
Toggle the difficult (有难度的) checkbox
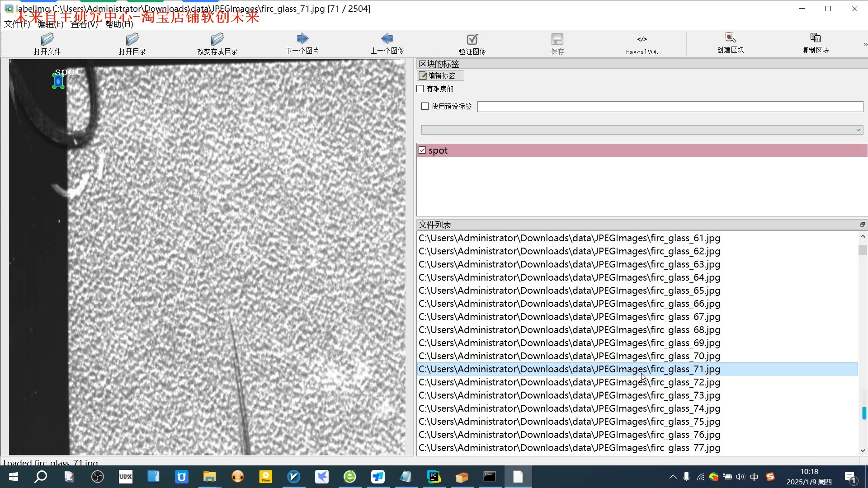pos(420,89)
